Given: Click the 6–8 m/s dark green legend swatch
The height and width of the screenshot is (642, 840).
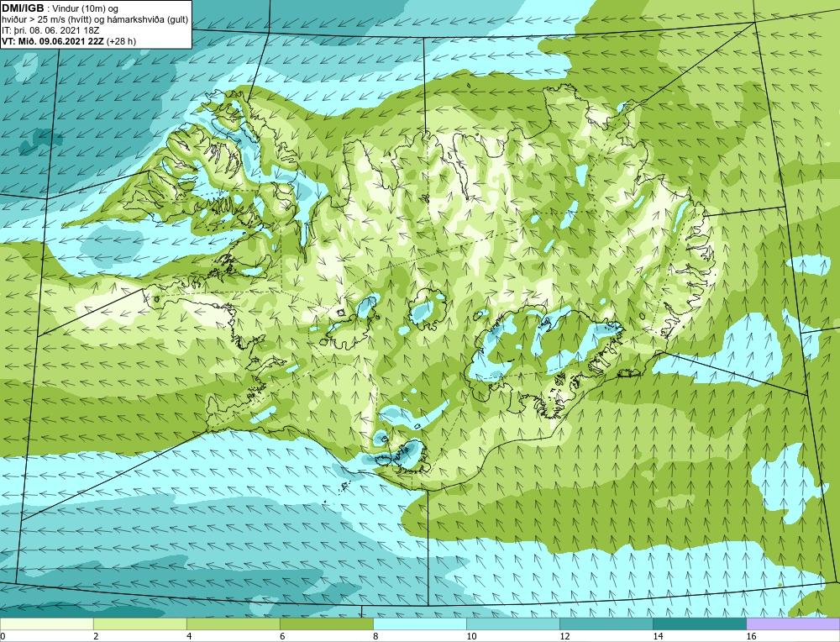Looking at the screenshot, I should click(326, 624).
